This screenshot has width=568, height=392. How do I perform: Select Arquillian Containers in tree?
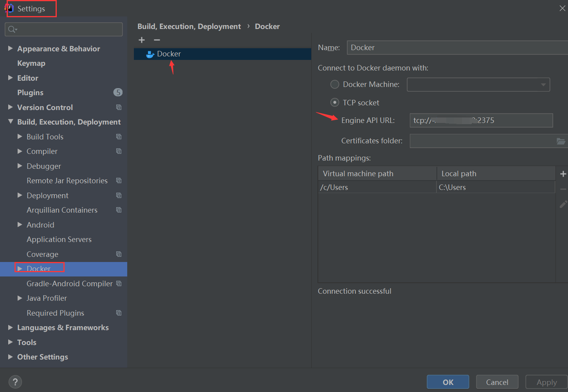62,210
